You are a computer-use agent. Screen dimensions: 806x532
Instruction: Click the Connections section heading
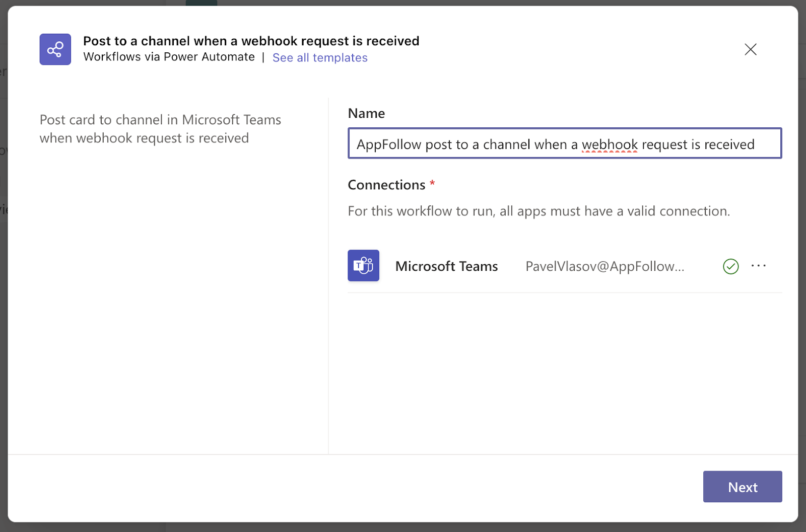coord(386,185)
